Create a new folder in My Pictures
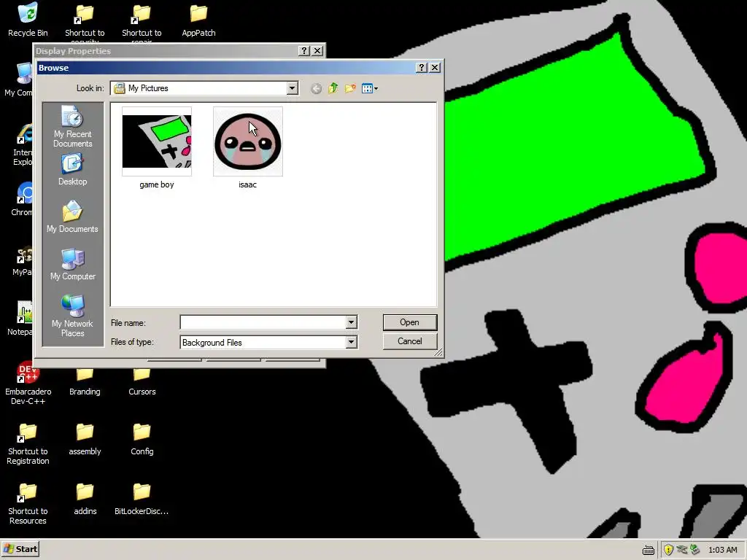This screenshot has height=560, width=747. coord(350,88)
